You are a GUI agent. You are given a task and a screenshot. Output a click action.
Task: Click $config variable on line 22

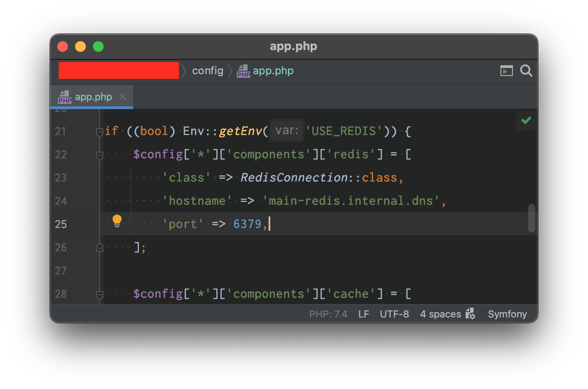[158, 154]
